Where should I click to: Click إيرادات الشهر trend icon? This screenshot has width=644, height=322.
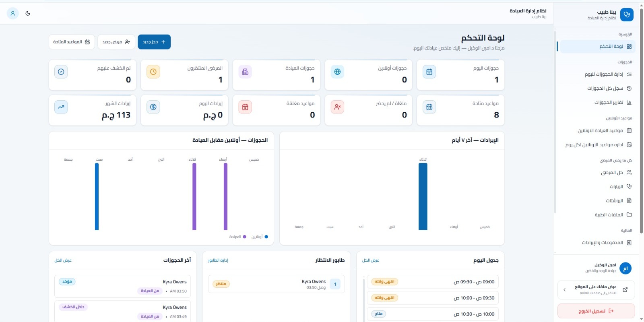coord(61,107)
